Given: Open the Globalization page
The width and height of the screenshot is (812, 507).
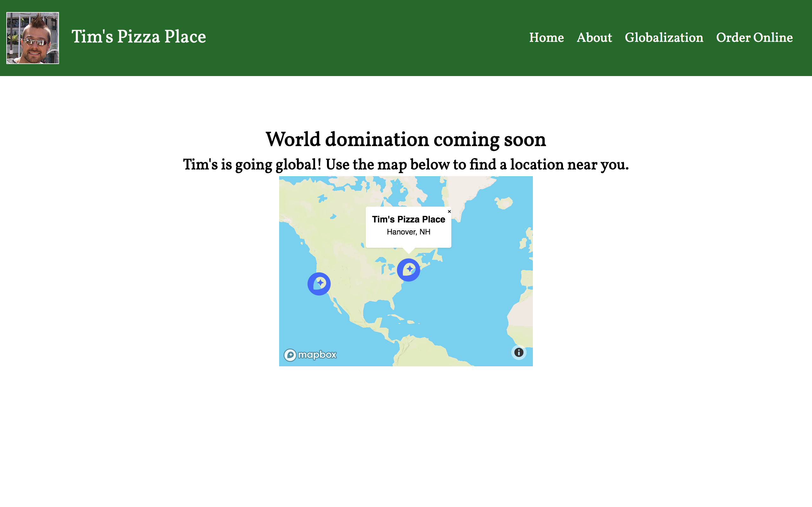Looking at the screenshot, I should click(664, 38).
